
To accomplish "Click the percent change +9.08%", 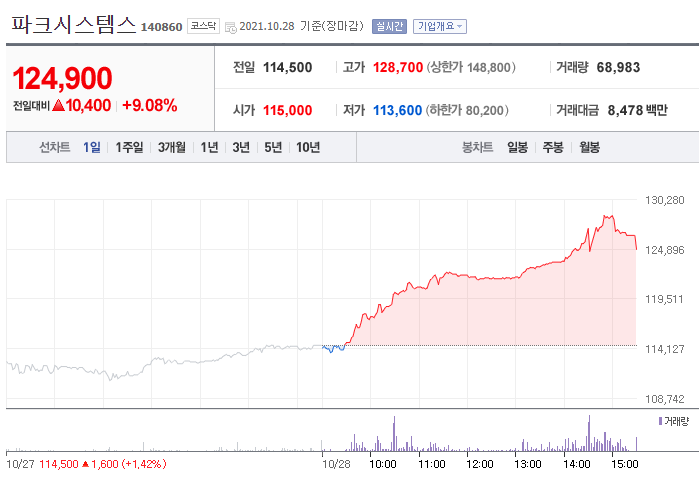I will 150,105.
